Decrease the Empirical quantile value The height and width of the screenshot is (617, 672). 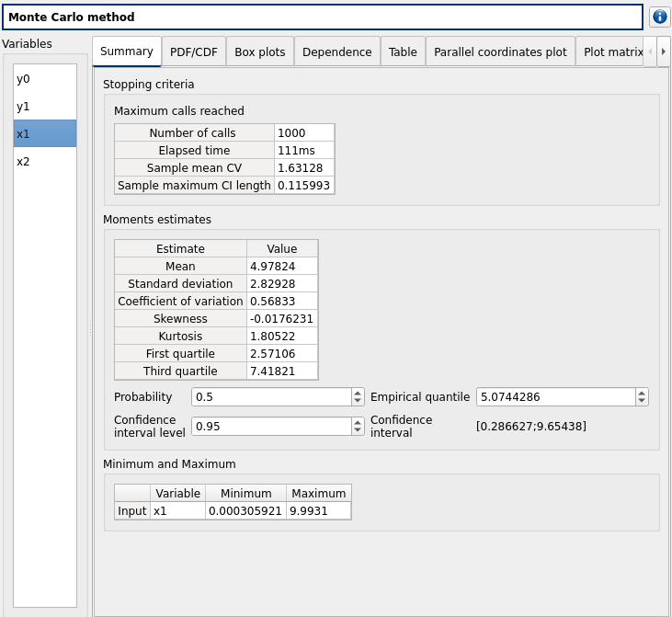point(642,401)
